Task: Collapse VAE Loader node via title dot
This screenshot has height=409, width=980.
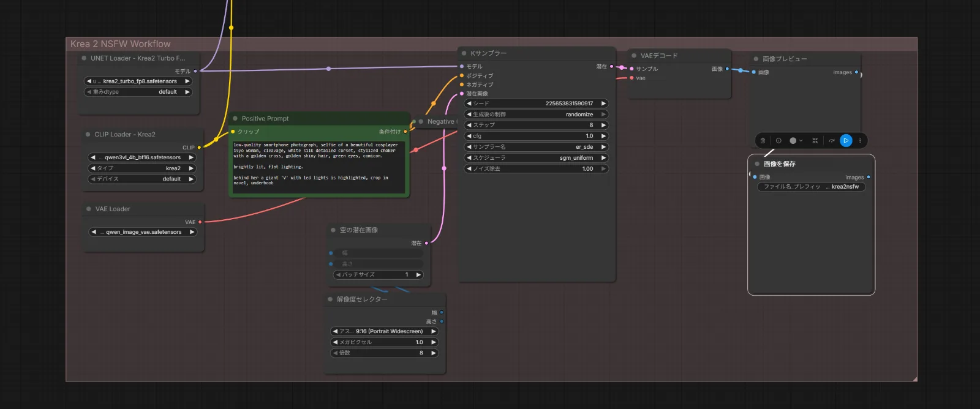Action: (x=89, y=209)
